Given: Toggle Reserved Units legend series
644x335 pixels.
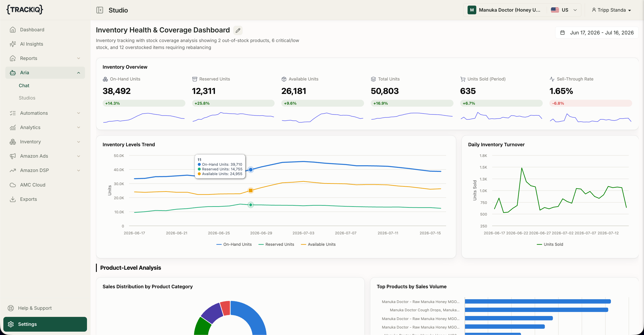Looking at the screenshot, I should pos(276,244).
